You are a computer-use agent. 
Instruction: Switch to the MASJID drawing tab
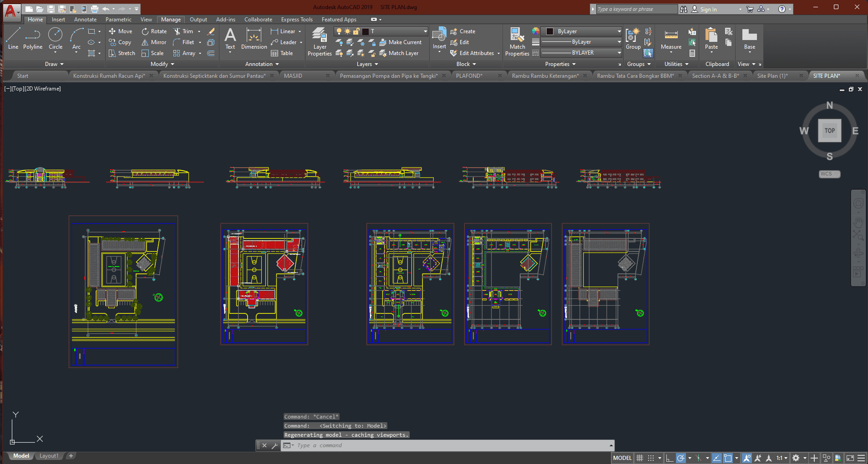[293, 76]
